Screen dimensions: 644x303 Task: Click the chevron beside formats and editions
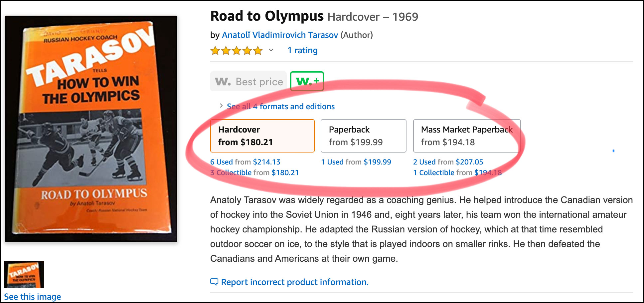coord(221,106)
